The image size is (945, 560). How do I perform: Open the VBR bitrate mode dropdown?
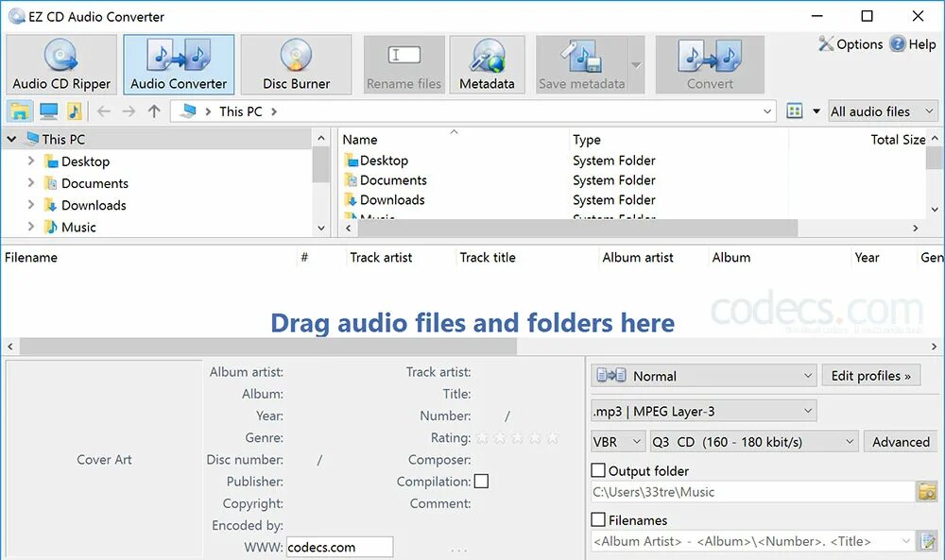coord(617,441)
